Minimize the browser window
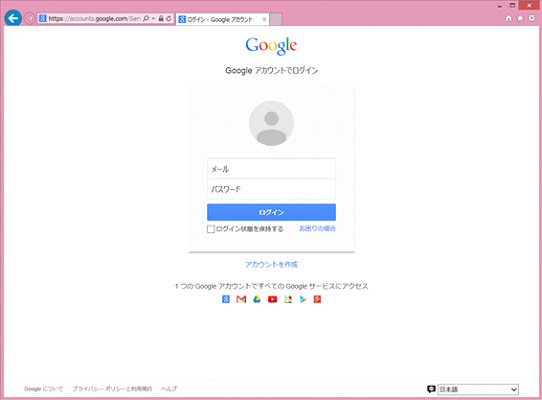The width and height of the screenshot is (542, 400). tap(500, 6)
